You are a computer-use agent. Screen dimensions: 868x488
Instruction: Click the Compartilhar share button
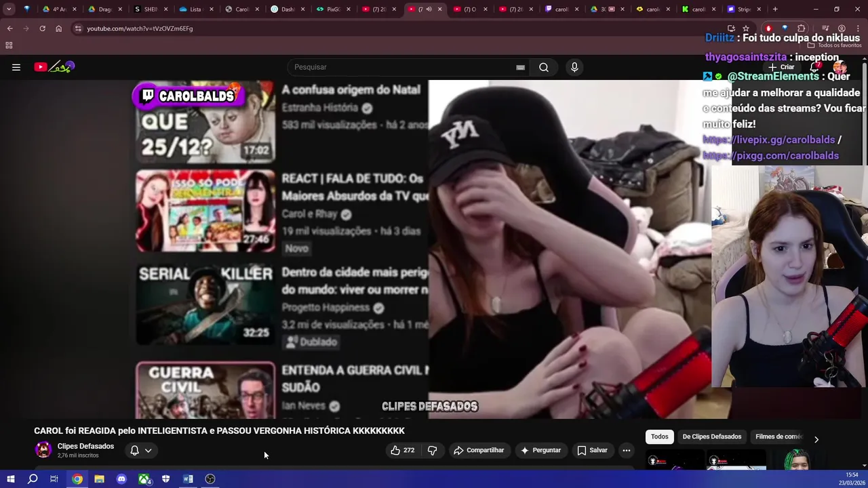(x=479, y=450)
